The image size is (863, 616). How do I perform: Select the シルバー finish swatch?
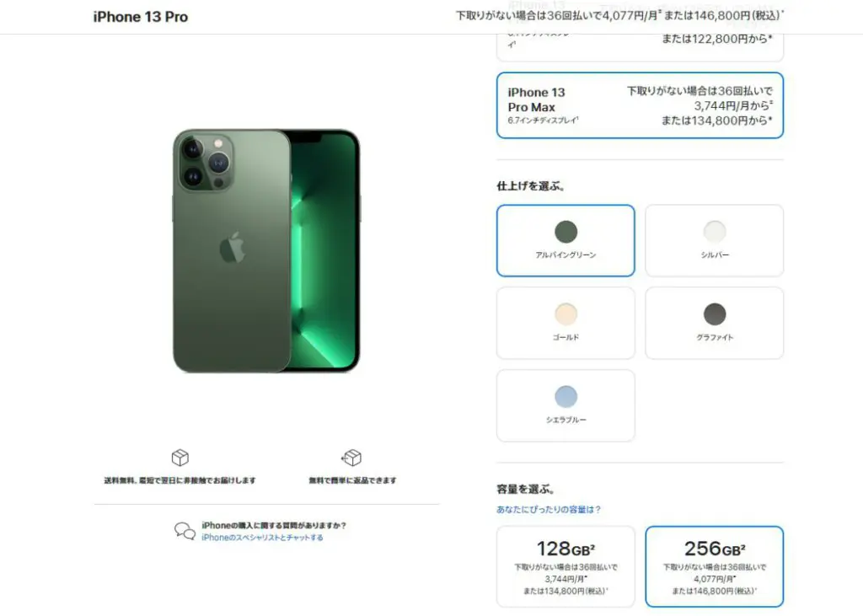[715, 240]
